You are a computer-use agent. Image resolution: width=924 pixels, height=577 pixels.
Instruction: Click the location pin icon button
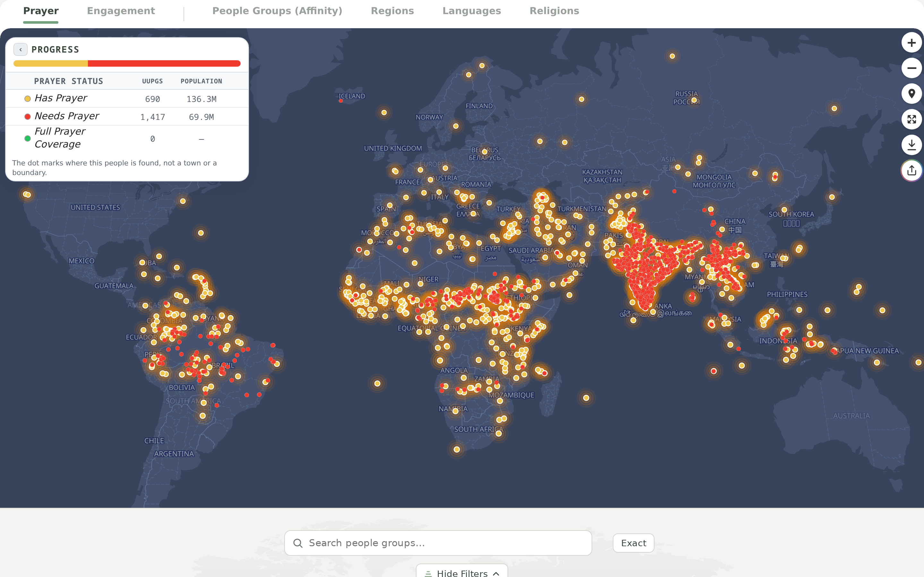911,94
